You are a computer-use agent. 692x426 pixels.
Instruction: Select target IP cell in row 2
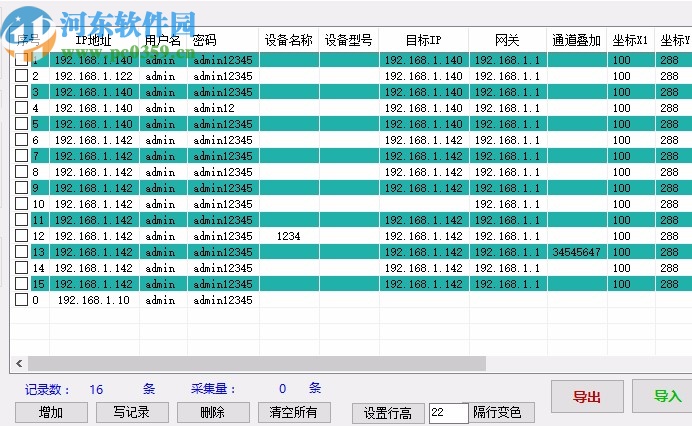click(424, 76)
